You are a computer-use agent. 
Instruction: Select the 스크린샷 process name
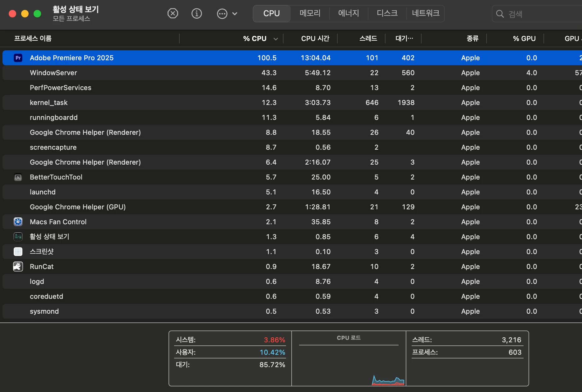pos(42,252)
